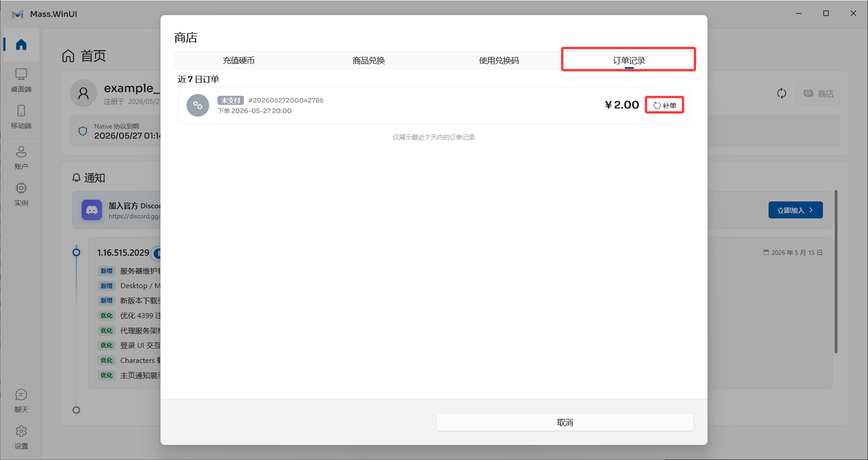Switch to the 商品兑换 tab
The image size is (868, 460).
369,61
